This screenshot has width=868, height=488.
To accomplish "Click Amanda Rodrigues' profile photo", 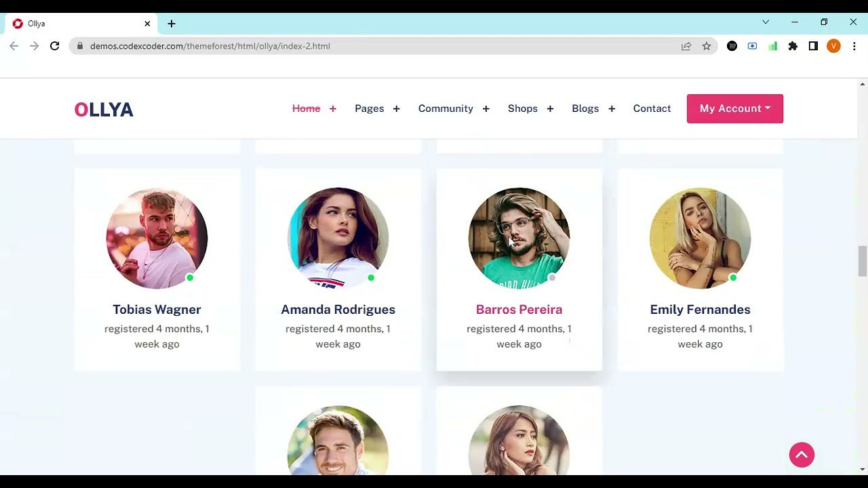I will (338, 238).
